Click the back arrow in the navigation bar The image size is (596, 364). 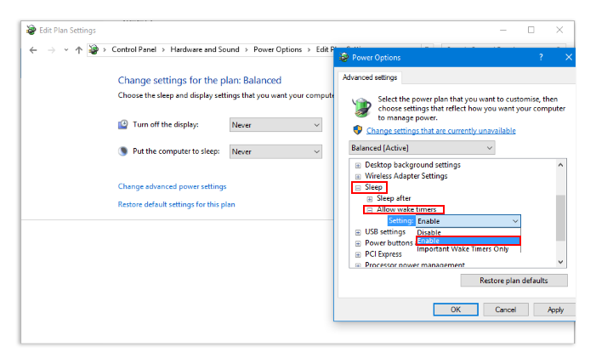33,49
